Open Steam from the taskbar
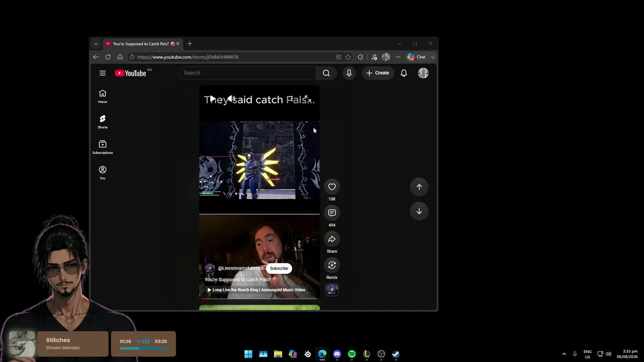 click(x=396, y=354)
